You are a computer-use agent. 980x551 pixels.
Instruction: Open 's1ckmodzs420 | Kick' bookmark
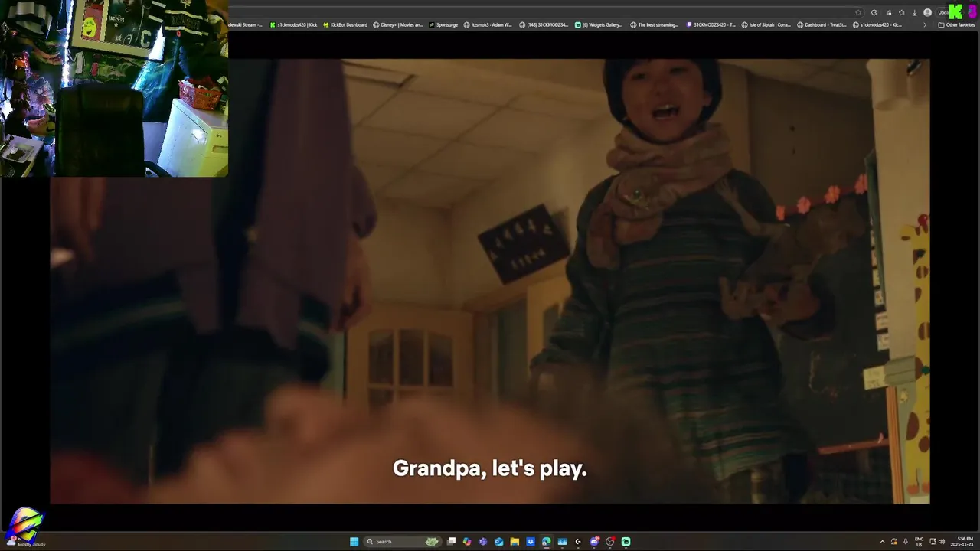coord(294,24)
